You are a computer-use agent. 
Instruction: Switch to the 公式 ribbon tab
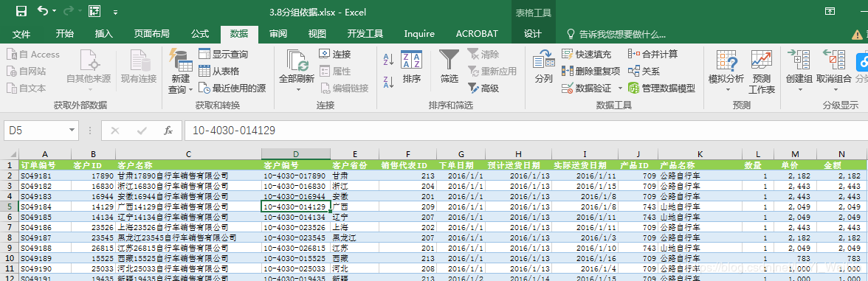200,34
